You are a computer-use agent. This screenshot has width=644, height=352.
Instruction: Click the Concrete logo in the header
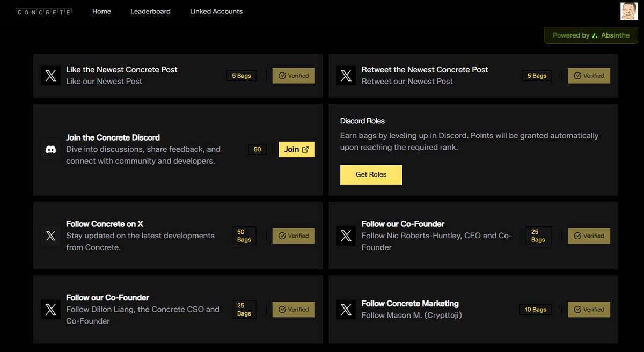[43, 12]
